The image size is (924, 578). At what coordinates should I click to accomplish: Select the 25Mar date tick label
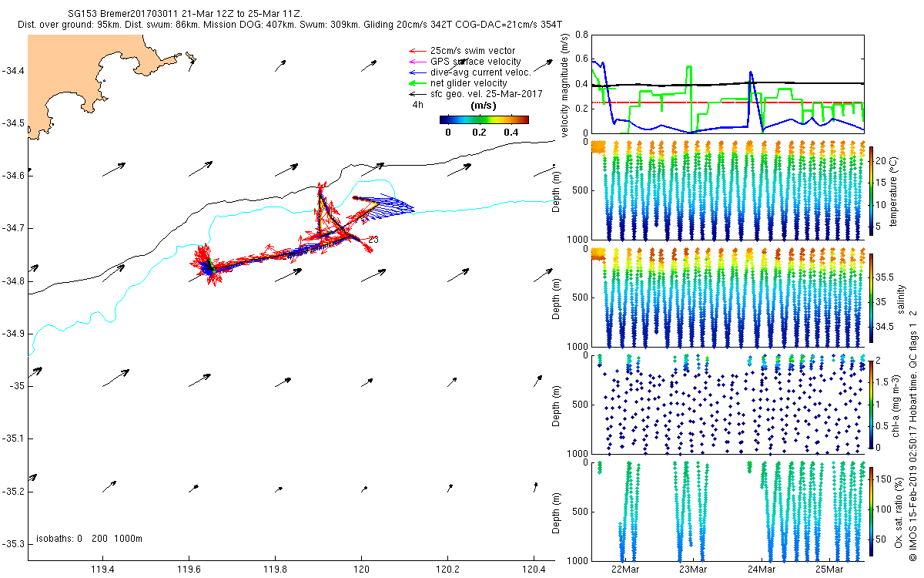[829, 569]
